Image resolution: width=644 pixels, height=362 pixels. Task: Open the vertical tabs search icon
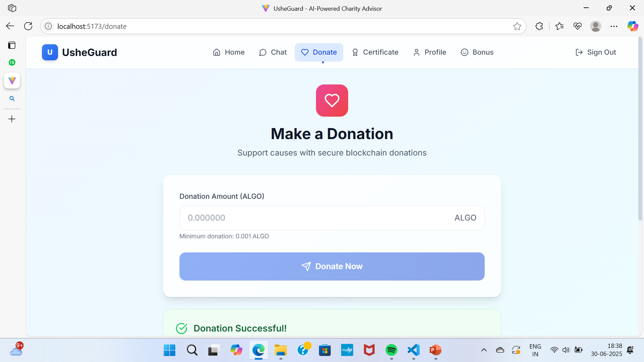pyautogui.click(x=12, y=99)
